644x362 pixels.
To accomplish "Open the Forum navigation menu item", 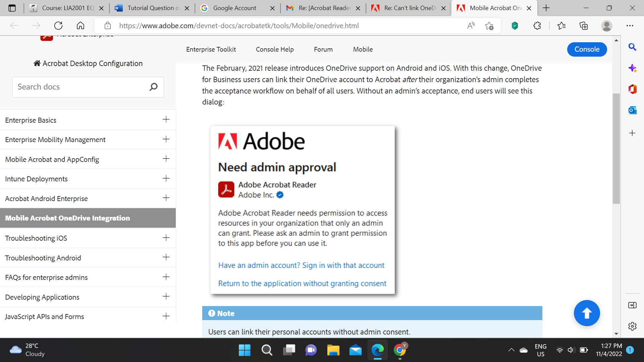I will coord(323,49).
